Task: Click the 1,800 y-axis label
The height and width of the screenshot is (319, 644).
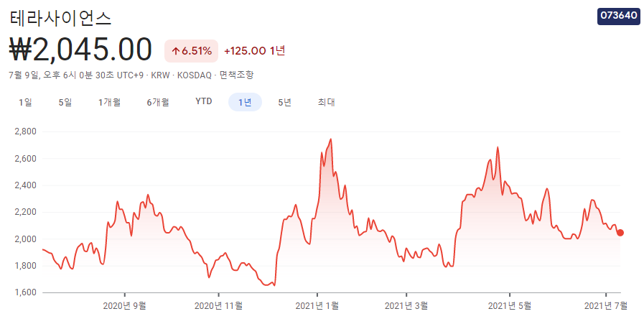Action: click(x=25, y=266)
